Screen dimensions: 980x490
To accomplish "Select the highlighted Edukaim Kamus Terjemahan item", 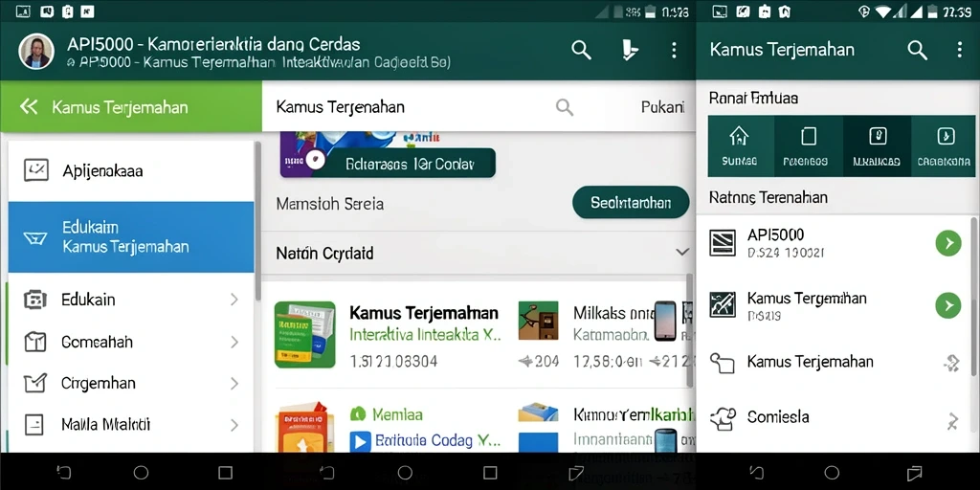I will pyautogui.click(x=131, y=237).
